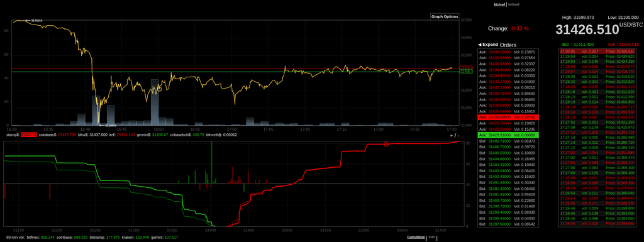Screen dimensions: 644x242
Task: Click the plus sign in the + / - control
Action: 452,135
